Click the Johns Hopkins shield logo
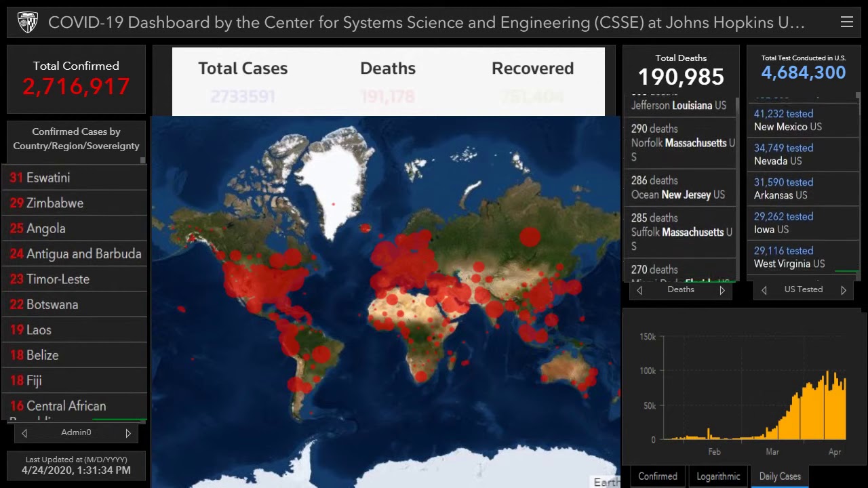The width and height of the screenshot is (868, 488). point(28,22)
